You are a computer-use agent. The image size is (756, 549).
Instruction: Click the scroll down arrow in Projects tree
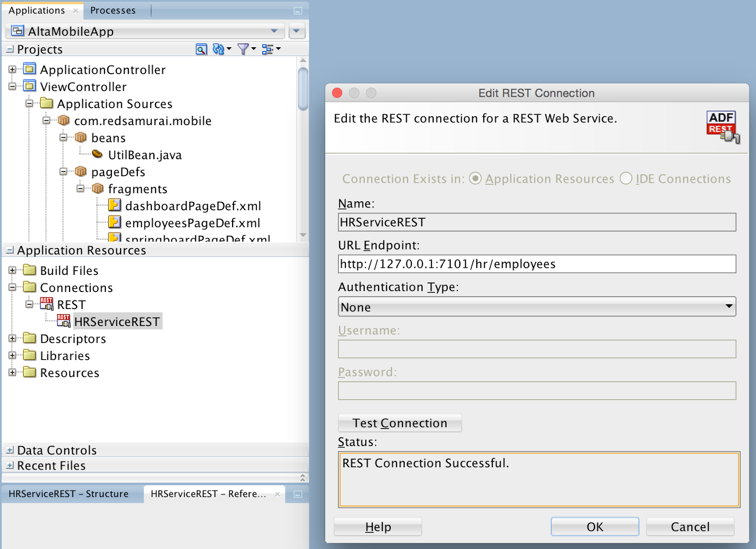[x=303, y=235]
